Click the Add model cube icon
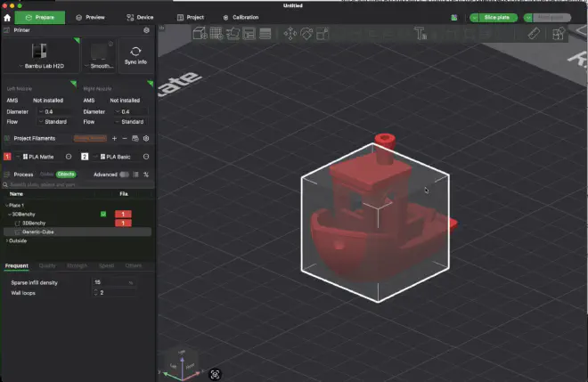The image size is (588, 382). pos(200,34)
